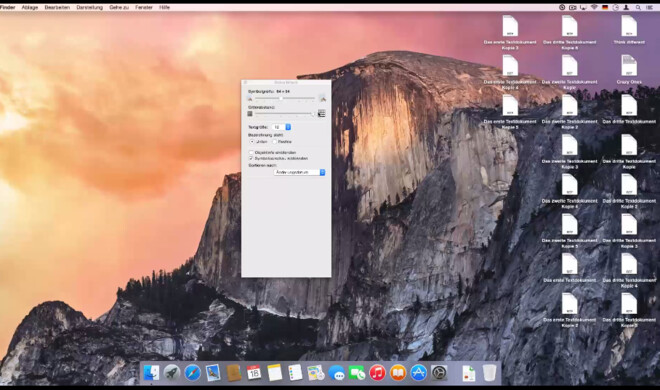Screen dimensions: 660x390
Task: Open document stack beside the Trash
Action: click(468, 373)
